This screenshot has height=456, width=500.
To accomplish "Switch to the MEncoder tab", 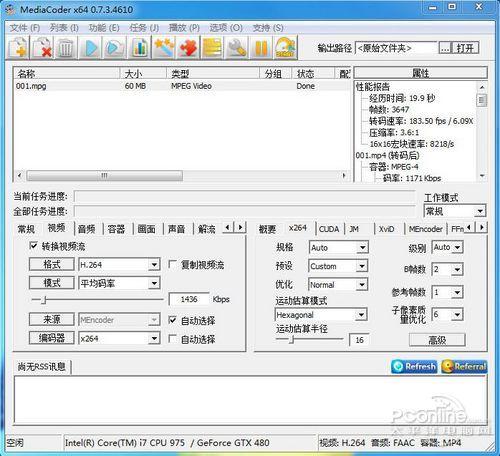I will tap(425, 229).
